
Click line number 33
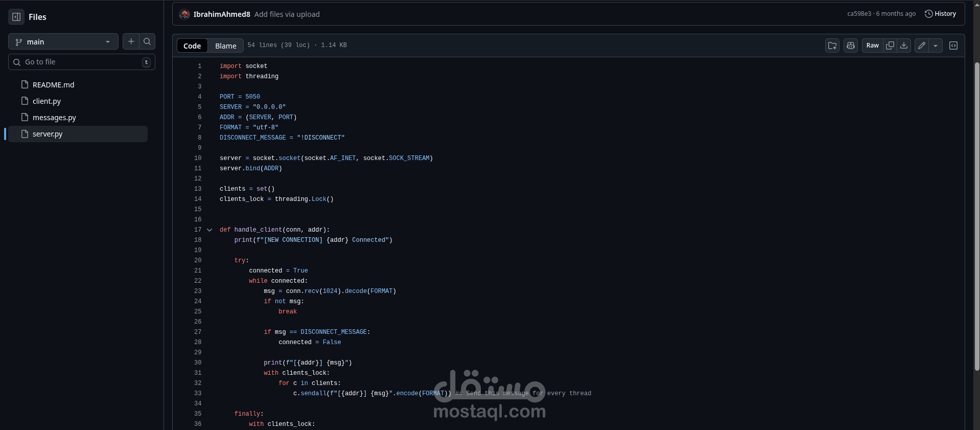coord(198,393)
